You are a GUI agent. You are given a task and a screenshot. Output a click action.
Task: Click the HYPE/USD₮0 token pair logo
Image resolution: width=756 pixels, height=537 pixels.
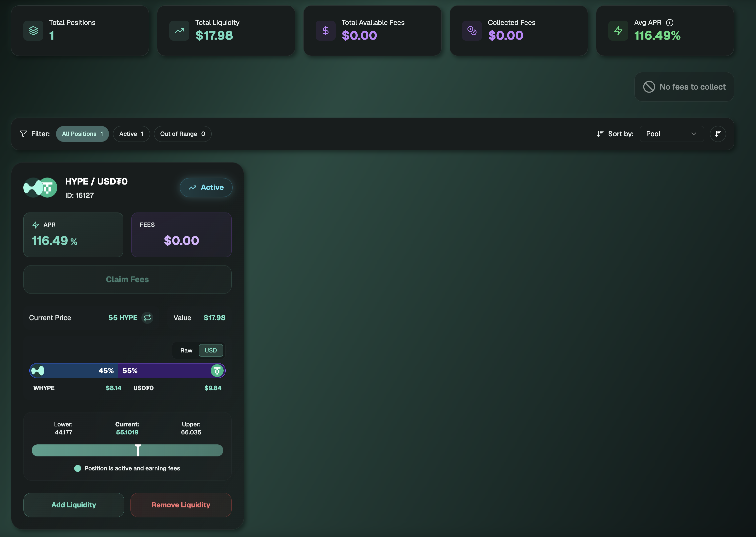pyautogui.click(x=40, y=188)
